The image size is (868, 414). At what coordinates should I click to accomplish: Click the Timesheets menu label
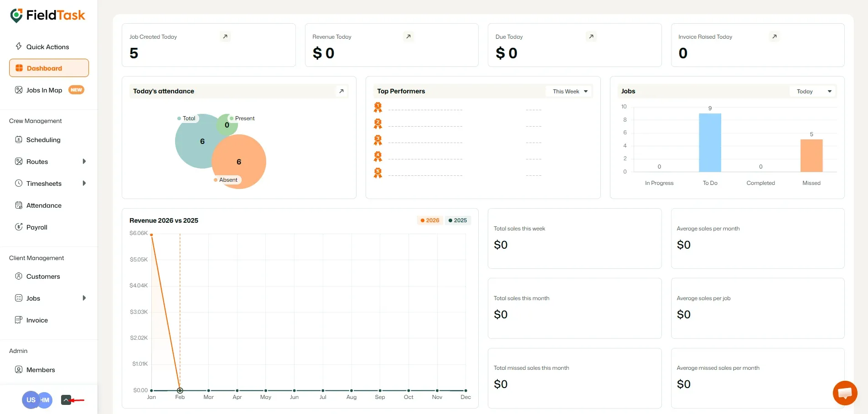click(44, 184)
